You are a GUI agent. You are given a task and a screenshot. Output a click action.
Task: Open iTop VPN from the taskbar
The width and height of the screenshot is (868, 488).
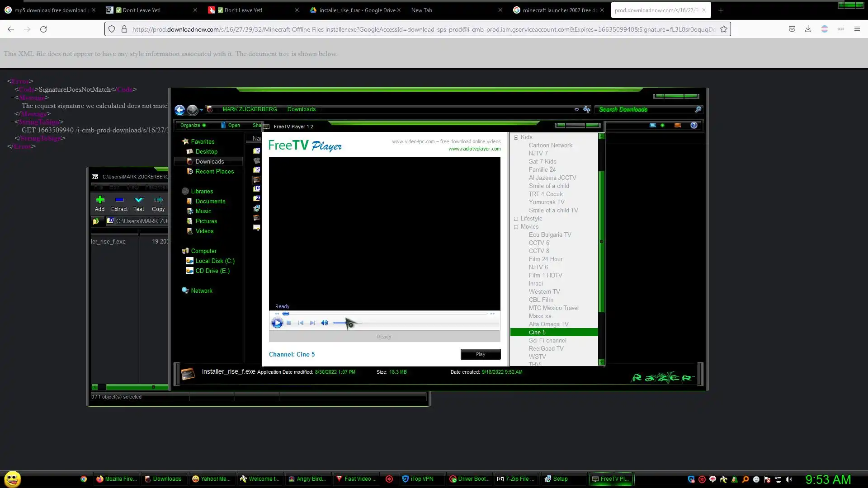pos(418,479)
